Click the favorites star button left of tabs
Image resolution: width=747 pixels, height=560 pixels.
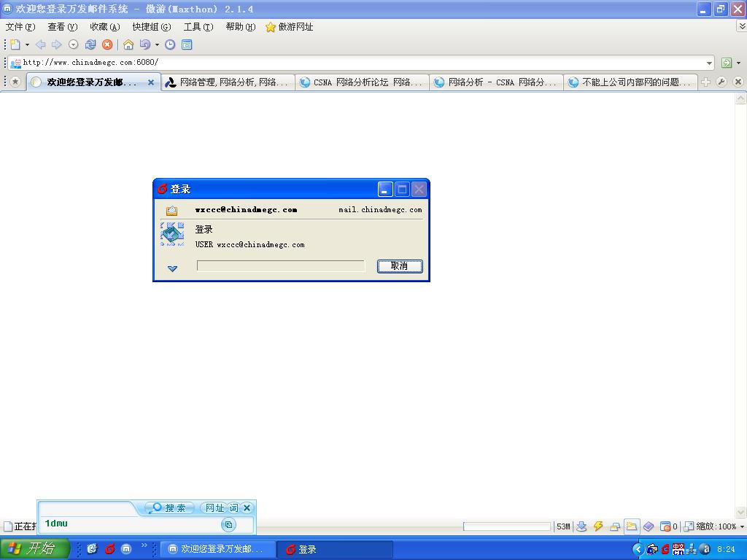click(x=15, y=82)
